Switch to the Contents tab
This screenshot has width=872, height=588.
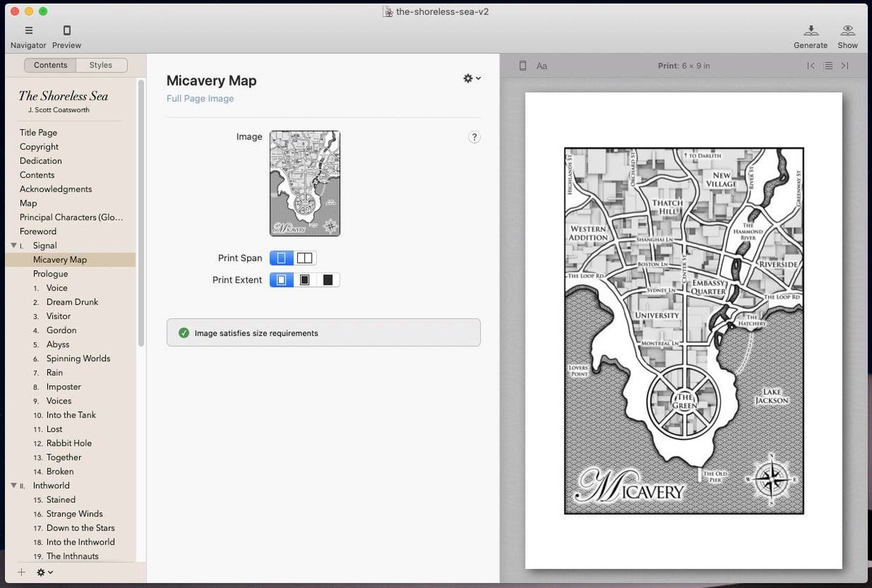[x=50, y=65]
